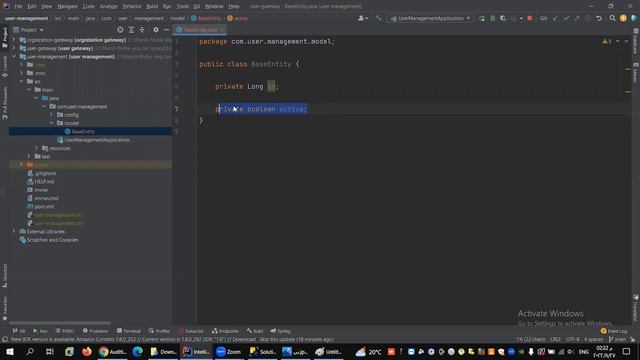The image size is (640, 360).
Task: Click the editor warnings indicator triangle
Action: point(607,41)
